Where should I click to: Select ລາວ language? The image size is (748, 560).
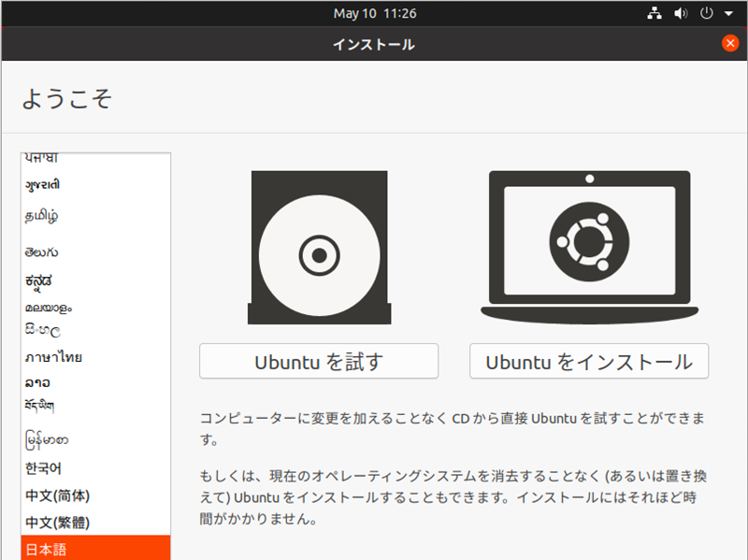click(x=95, y=382)
